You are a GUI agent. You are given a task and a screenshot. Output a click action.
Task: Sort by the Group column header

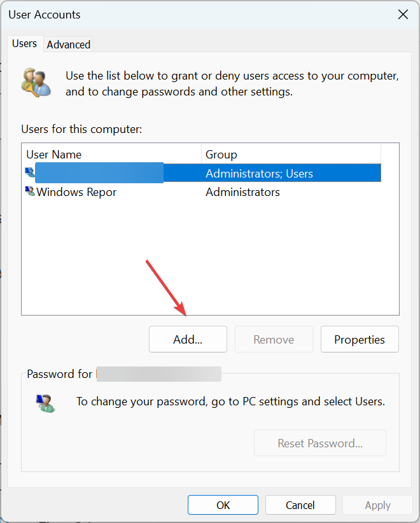291,154
